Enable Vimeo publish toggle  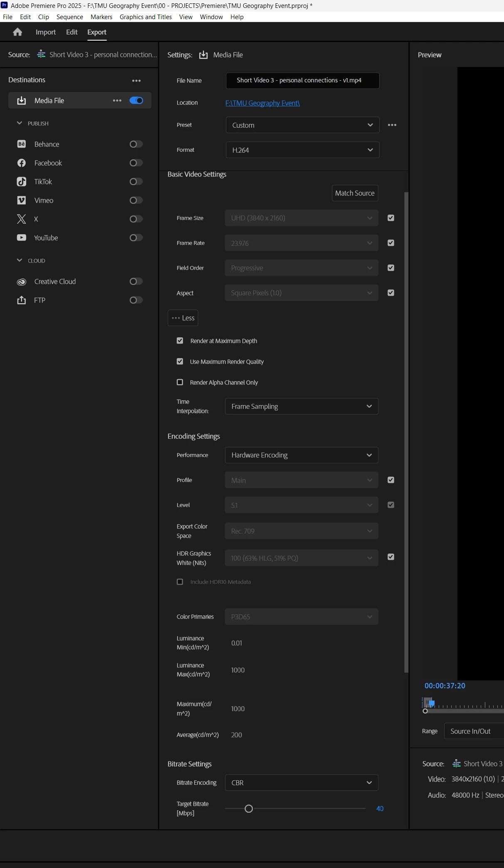tap(136, 200)
